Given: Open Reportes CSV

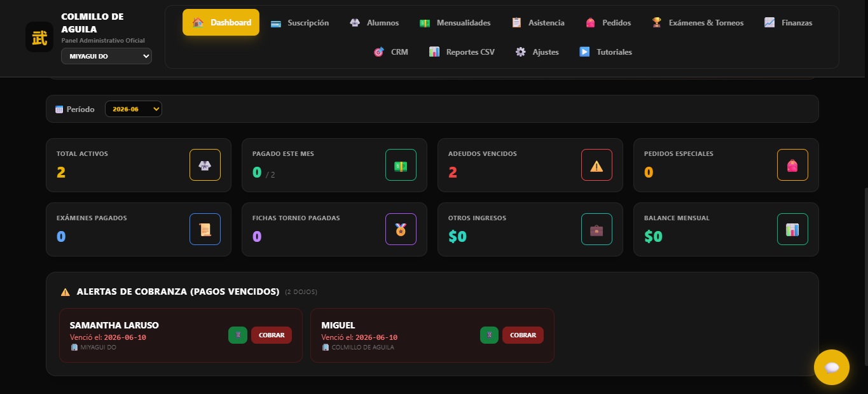Looking at the screenshot, I should click(462, 52).
